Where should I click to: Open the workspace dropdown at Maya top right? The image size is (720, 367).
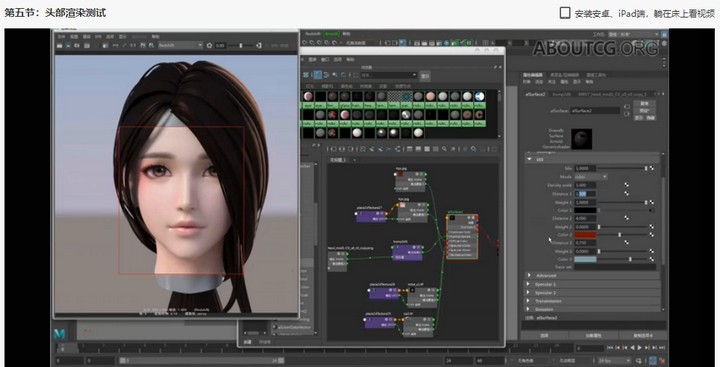(633, 34)
